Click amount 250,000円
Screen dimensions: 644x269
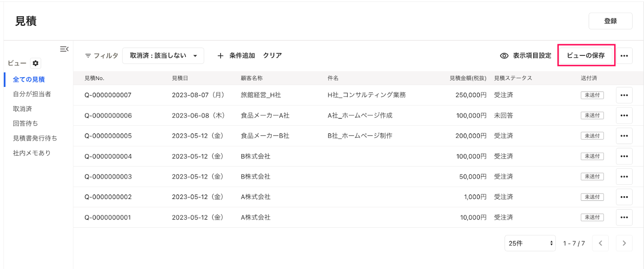[471, 95]
